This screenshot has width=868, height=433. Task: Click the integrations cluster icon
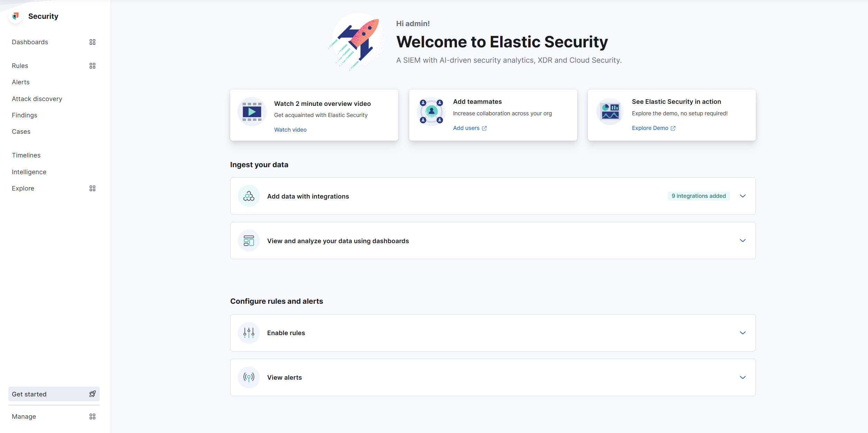(249, 196)
